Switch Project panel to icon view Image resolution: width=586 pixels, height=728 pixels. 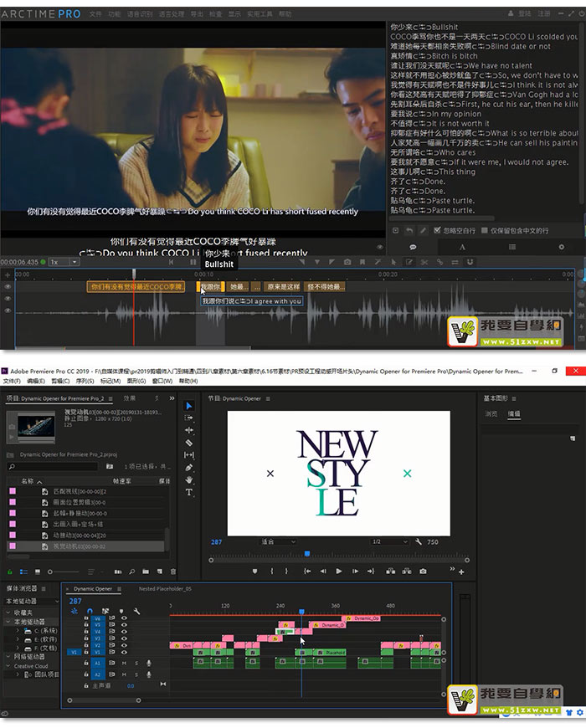pyautogui.click(x=38, y=572)
